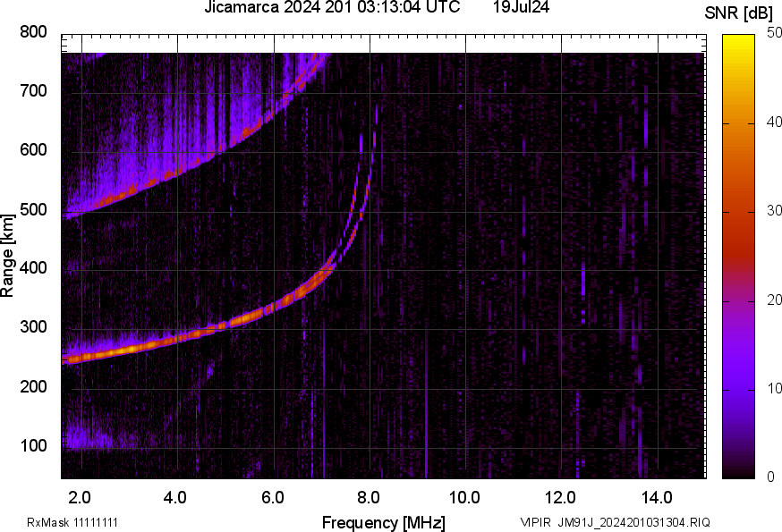Click the 'SNR [dB]' colorbar label
Image resolution: width=782 pixels, height=532 pixels.
[739, 13]
